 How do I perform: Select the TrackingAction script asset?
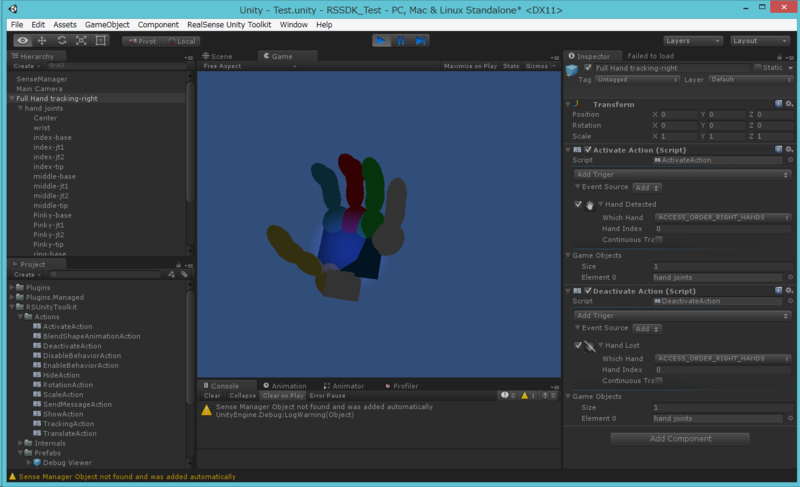pos(68,424)
